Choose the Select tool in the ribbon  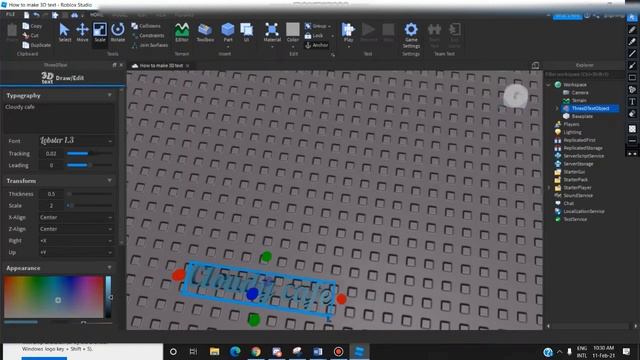[x=64, y=32]
